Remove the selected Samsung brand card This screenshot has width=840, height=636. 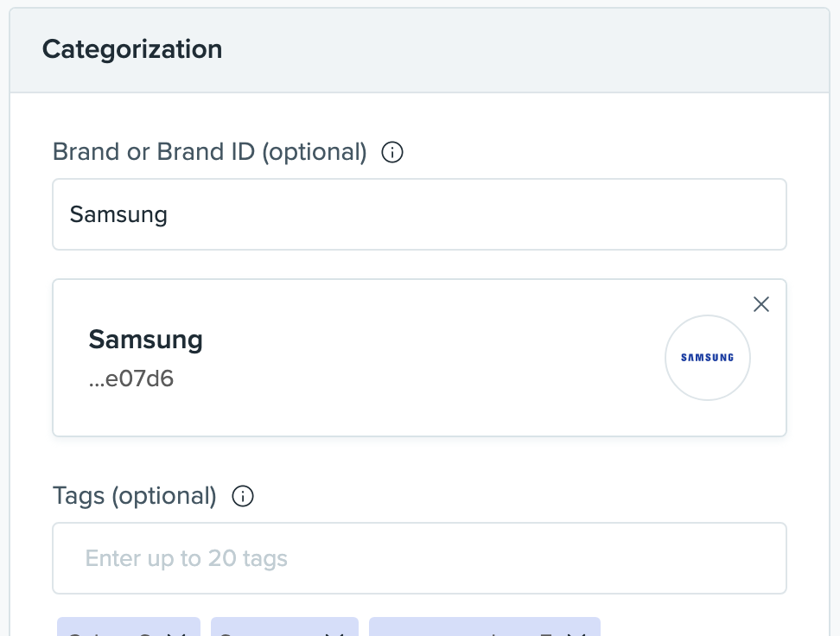pyautogui.click(x=761, y=304)
